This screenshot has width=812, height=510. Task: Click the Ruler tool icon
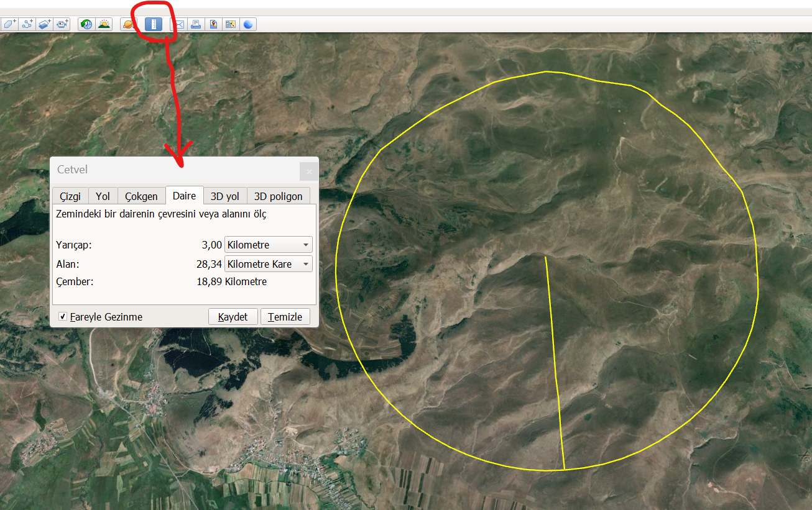pyautogui.click(x=153, y=24)
